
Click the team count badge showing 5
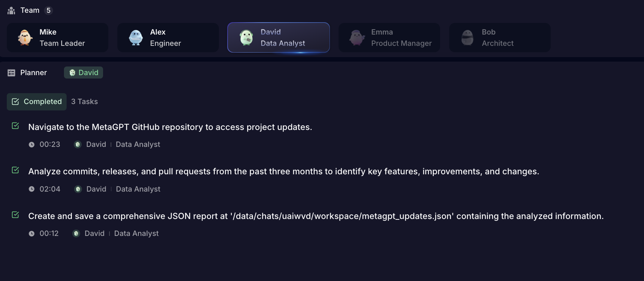click(49, 11)
